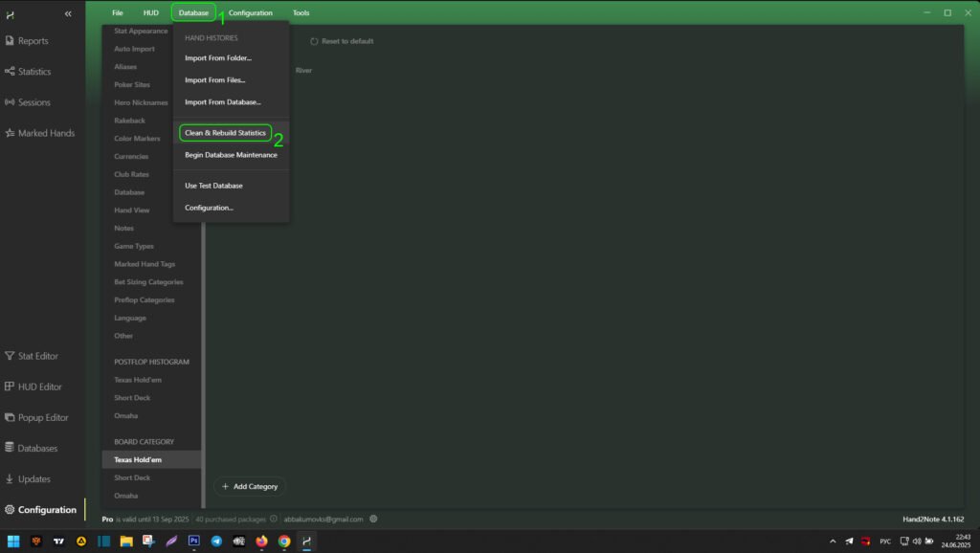Launch the Stat Editor

pyautogui.click(x=37, y=356)
